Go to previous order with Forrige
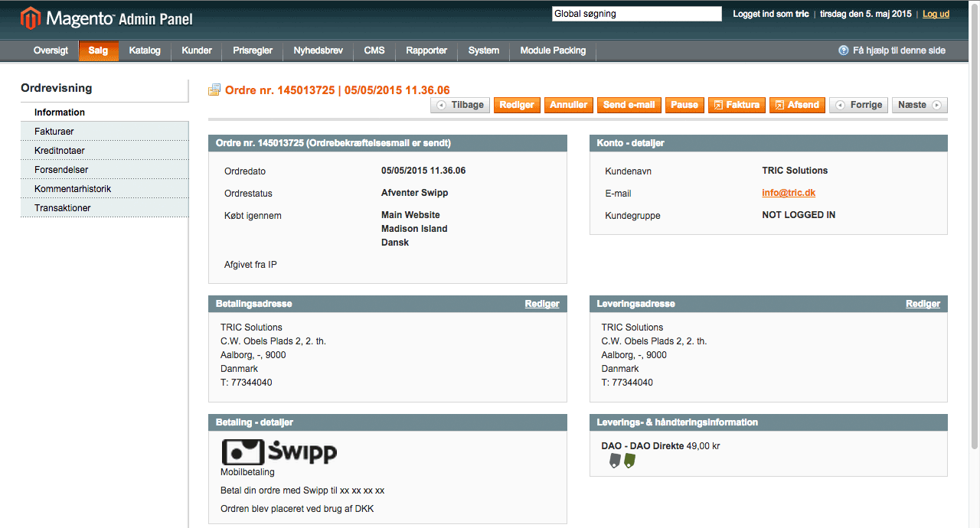980x528 pixels. tap(858, 105)
